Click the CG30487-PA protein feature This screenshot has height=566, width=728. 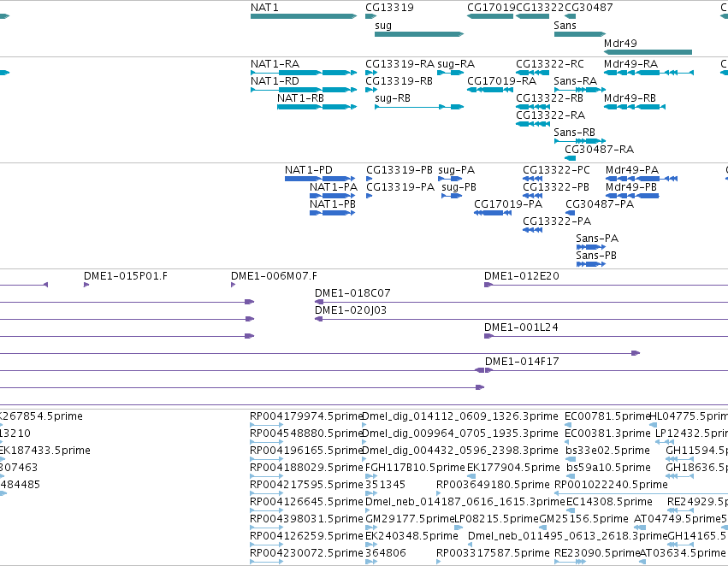tap(570, 213)
